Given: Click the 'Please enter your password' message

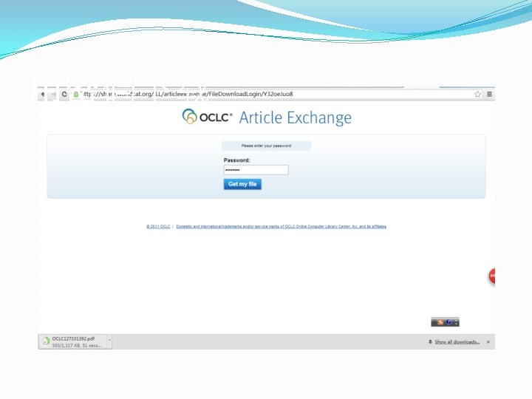Looking at the screenshot, I should tap(266, 146).
